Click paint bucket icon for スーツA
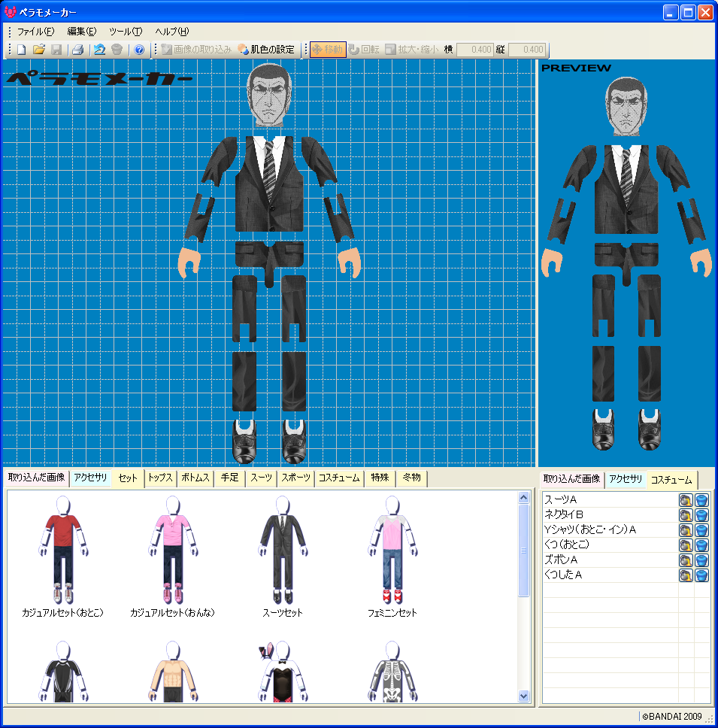The image size is (718, 728). 686,500
